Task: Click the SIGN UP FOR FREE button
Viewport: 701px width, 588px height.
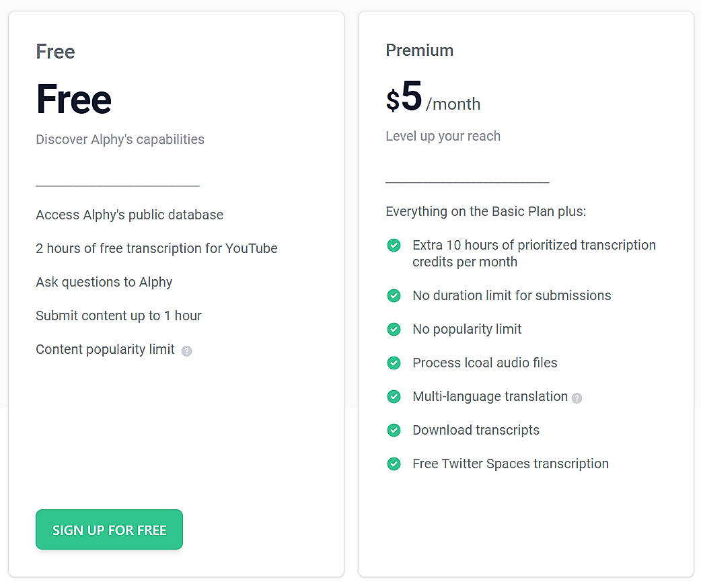Action: click(109, 529)
